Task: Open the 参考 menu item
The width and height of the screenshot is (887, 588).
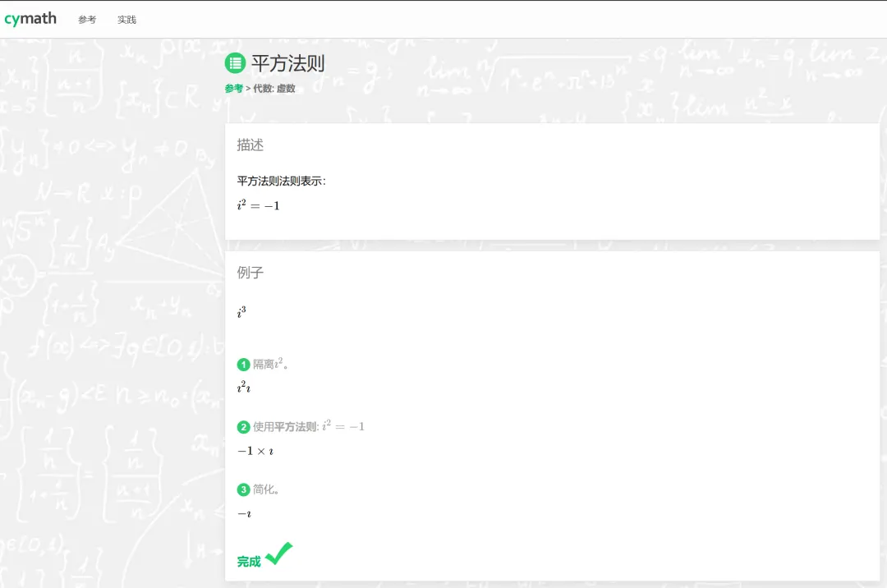Action: click(87, 20)
